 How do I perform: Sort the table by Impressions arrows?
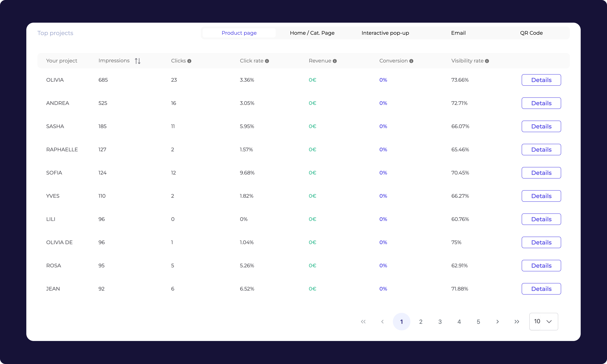(138, 61)
